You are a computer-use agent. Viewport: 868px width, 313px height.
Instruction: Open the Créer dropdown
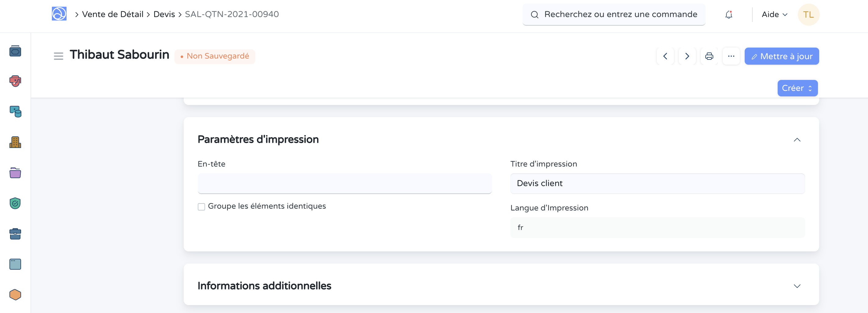[x=797, y=88]
